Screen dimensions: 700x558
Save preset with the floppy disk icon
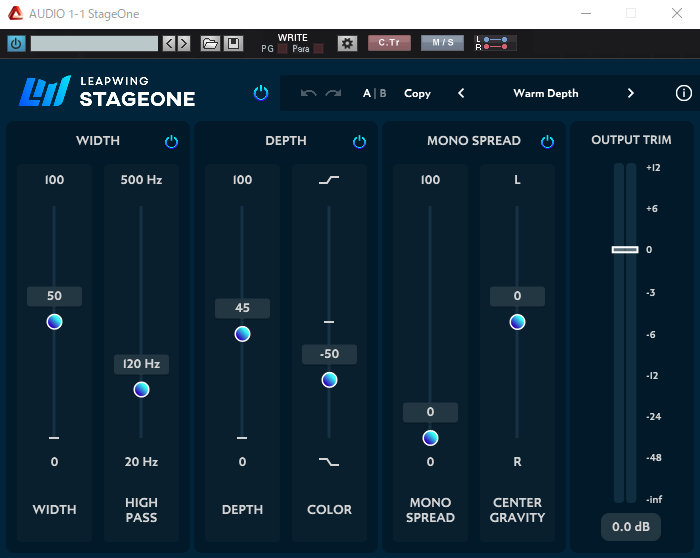(x=233, y=43)
